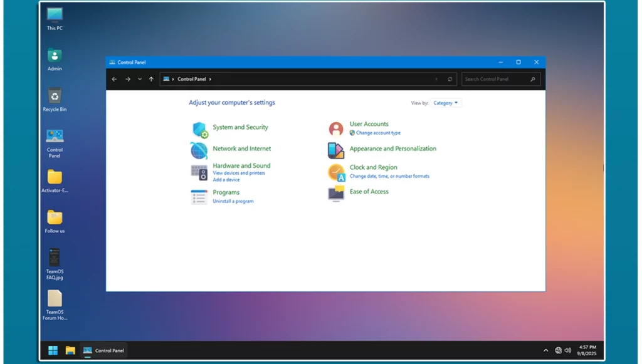Viewport: 642px width, 364px height.
Task: Click the Uninstall a program link
Action: (233, 201)
